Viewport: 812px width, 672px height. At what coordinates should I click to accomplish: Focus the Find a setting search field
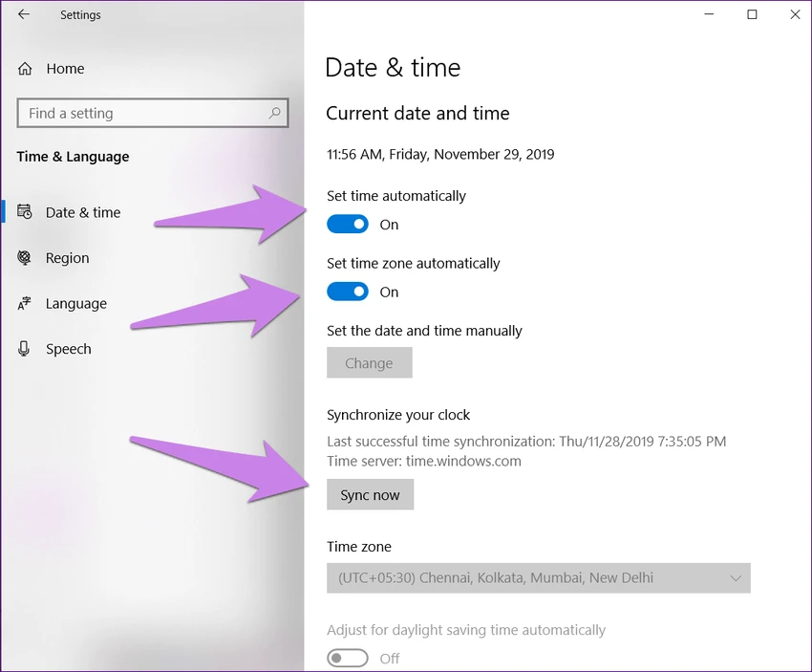click(x=153, y=113)
